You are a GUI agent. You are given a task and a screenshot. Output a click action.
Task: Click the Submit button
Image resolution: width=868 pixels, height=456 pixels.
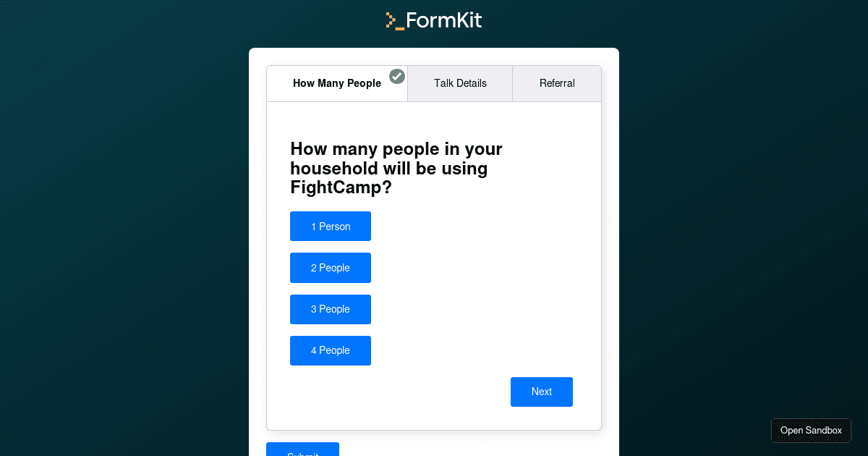(302, 452)
